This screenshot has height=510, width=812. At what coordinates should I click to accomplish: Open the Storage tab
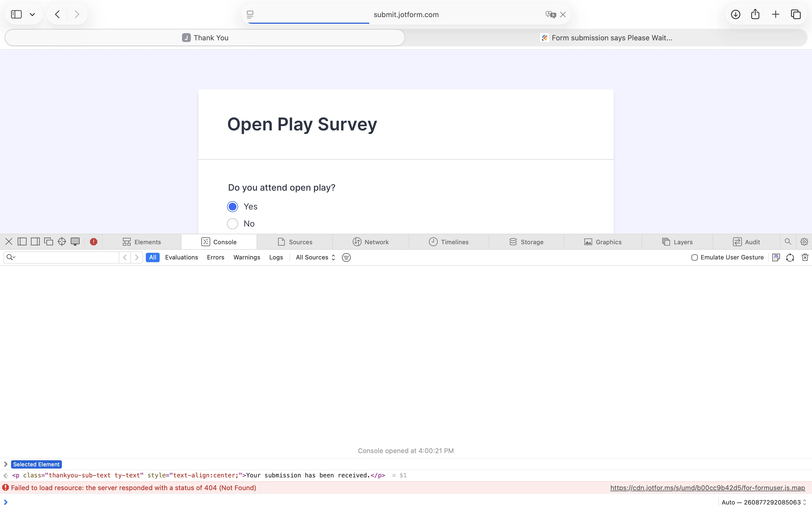point(526,242)
